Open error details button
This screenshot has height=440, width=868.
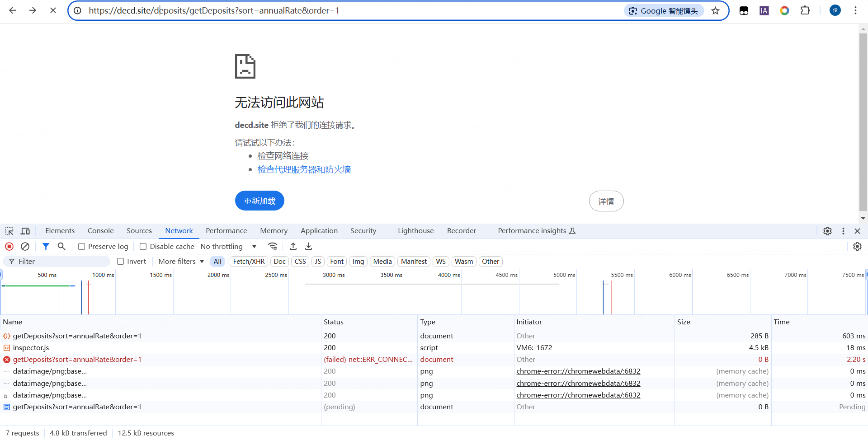[x=606, y=201]
